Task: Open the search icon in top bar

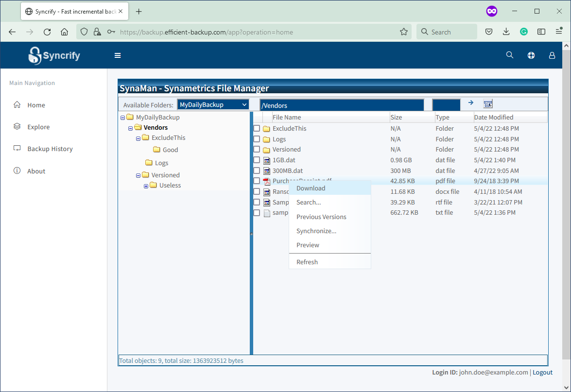Action: (x=509, y=55)
